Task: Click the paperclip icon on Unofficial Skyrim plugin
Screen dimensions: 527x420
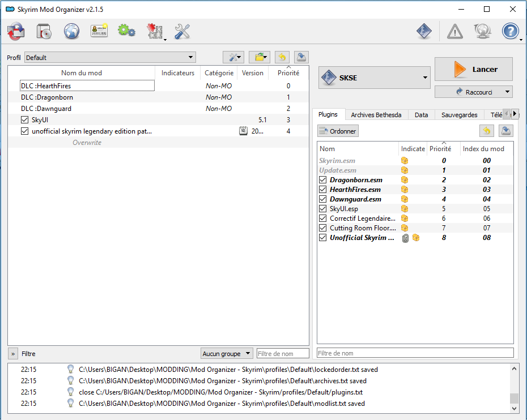Action: point(405,238)
